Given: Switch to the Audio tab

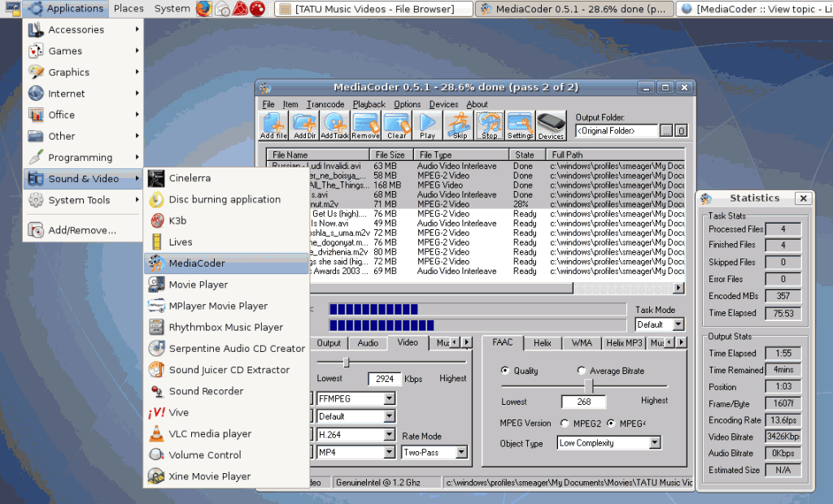Looking at the screenshot, I should pos(368,343).
